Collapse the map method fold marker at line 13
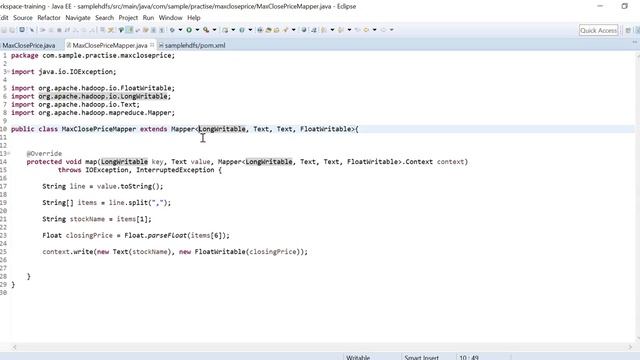The image size is (640, 360). [x=9, y=153]
